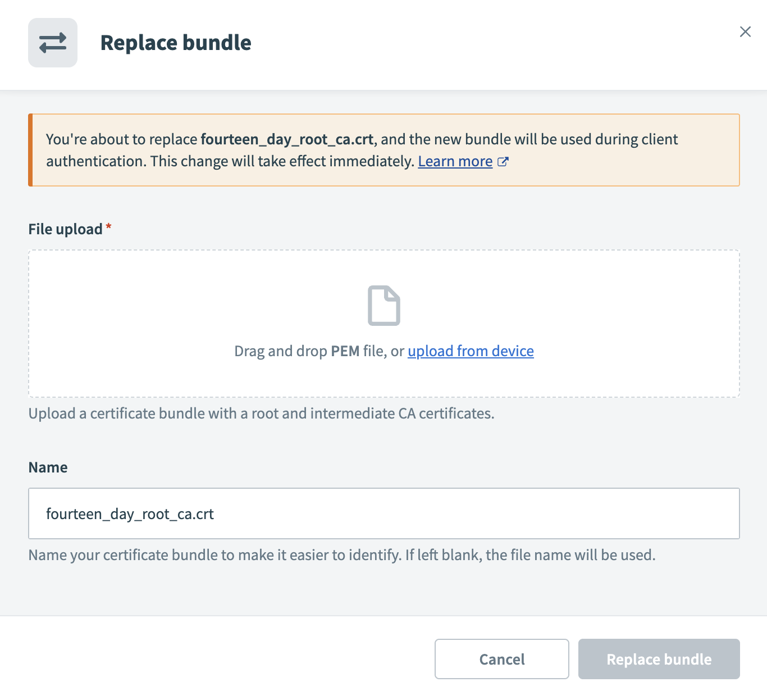The width and height of the screenshot is (767, 700).
Task: Click the red required asterisk next to File upload
Action: 108,226
